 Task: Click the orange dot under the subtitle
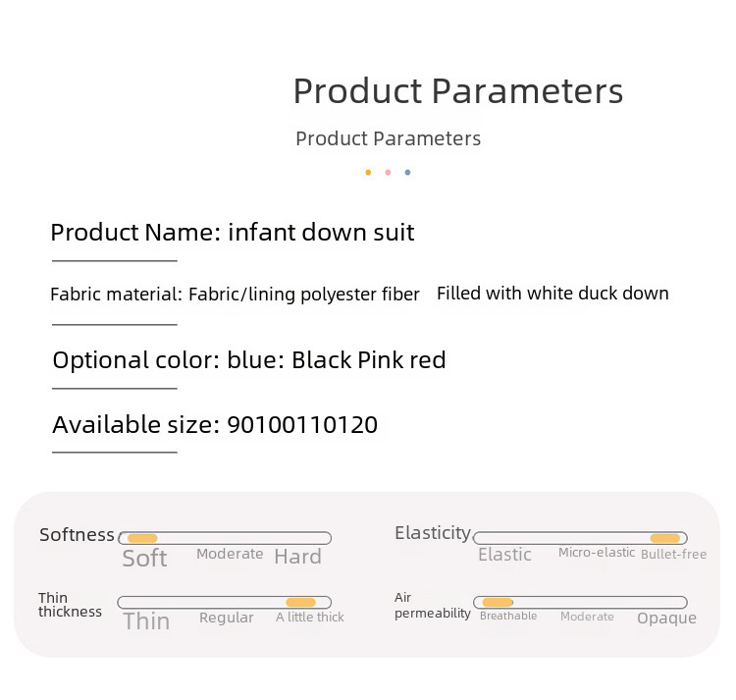pyautogui.click(x=368, y=173)
